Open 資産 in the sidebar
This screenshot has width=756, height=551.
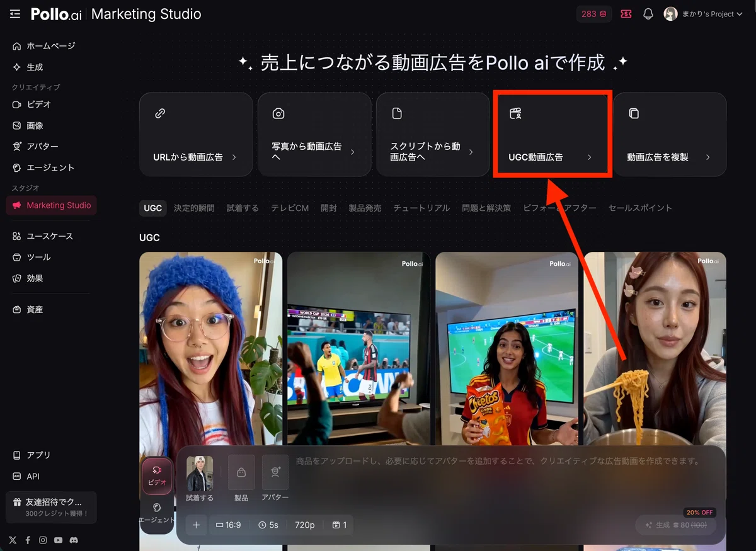click(51, 310)
